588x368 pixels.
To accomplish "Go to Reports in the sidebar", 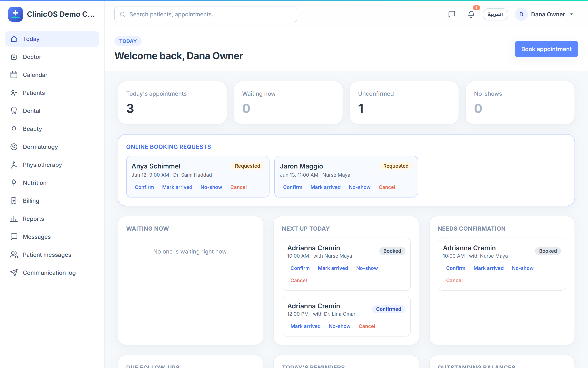I will 52,219.
